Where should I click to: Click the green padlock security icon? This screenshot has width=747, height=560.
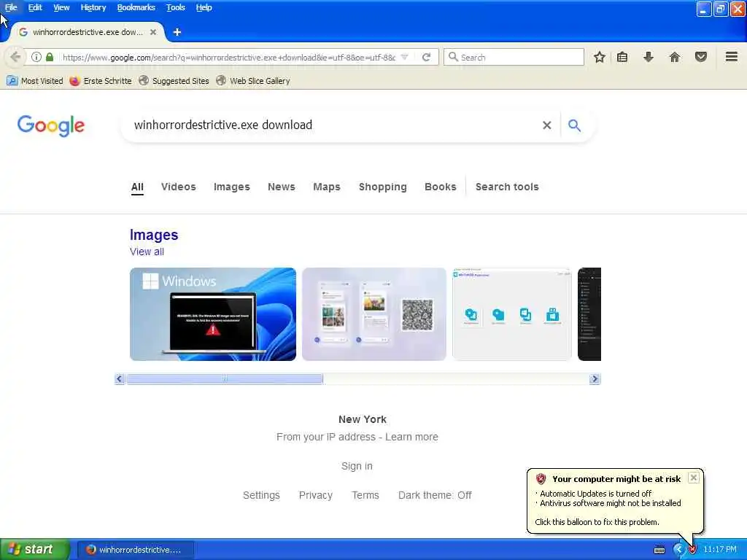(x=50, y=57)
